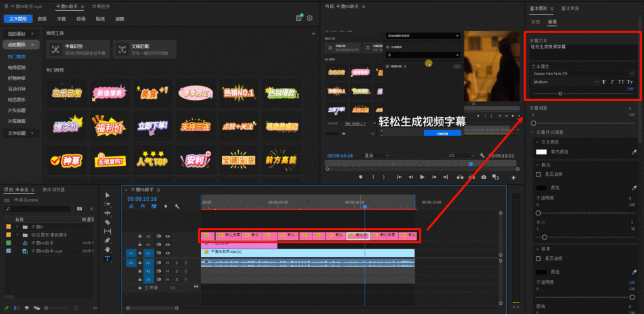Expand the 文字标题 sidebar category
The height and width of the screenshot is (314, 644).
click(x=21, y=133)
